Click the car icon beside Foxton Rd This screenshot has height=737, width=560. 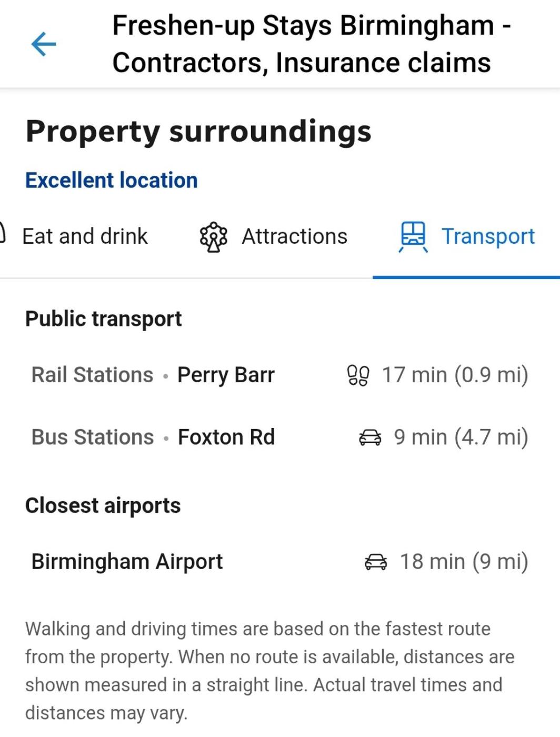[370, 437]
